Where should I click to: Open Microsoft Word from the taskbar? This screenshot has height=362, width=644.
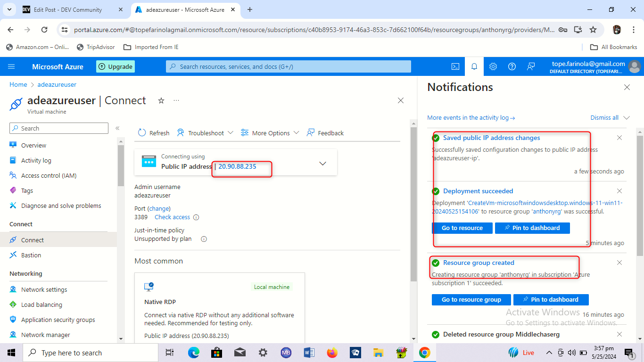[309, 353]
